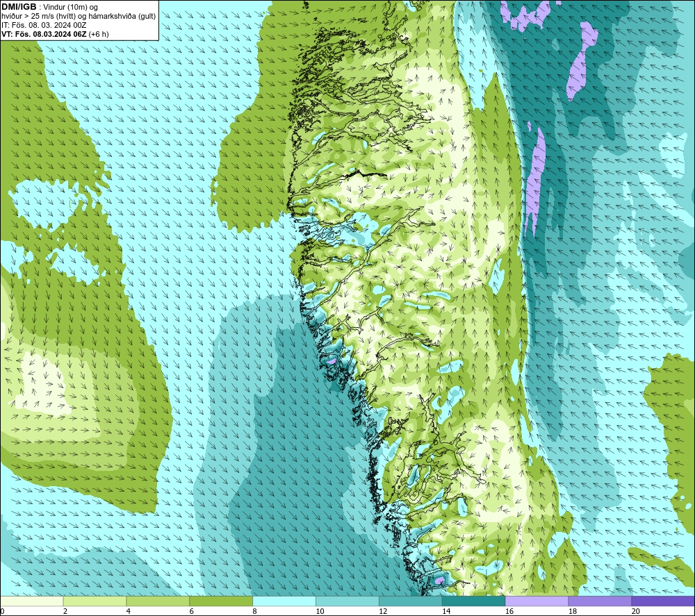Click the 8–10 m/s light cyan swatch
The width and height of the screenshot is (695, 616).
tap(284, 601)
